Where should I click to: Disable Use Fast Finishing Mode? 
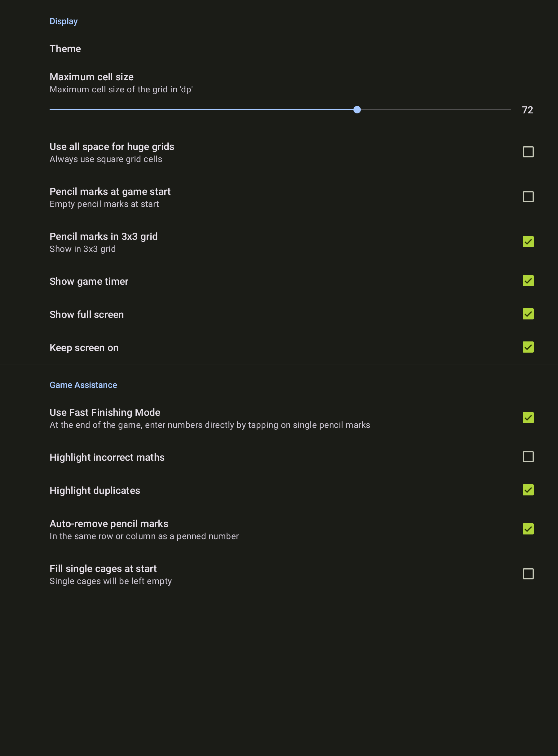[528, 418]
